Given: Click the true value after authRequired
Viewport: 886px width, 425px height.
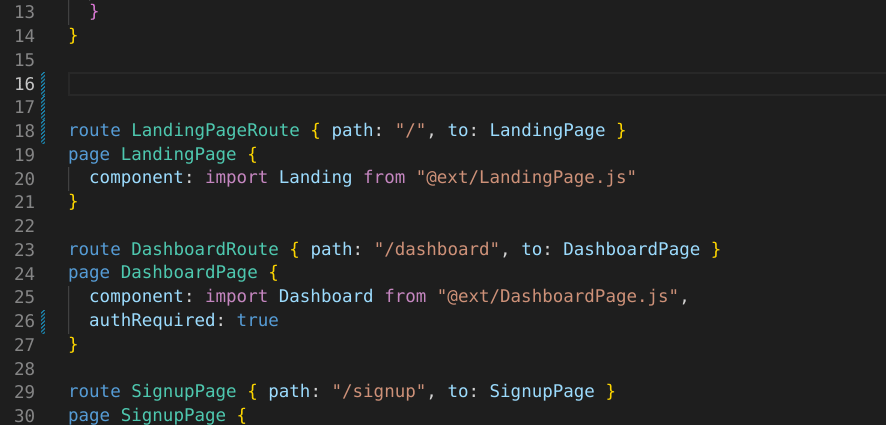Looking at the screenshot, I should click(257, 320).
